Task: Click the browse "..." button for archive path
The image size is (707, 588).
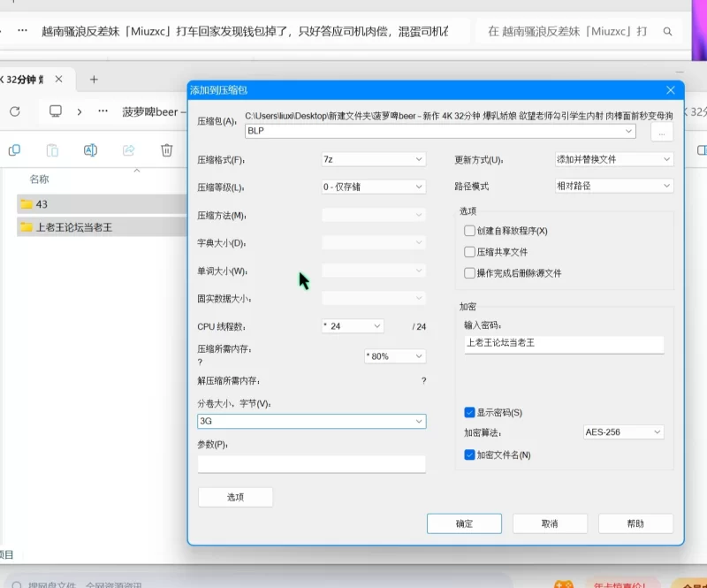Action: pos(661,133)
